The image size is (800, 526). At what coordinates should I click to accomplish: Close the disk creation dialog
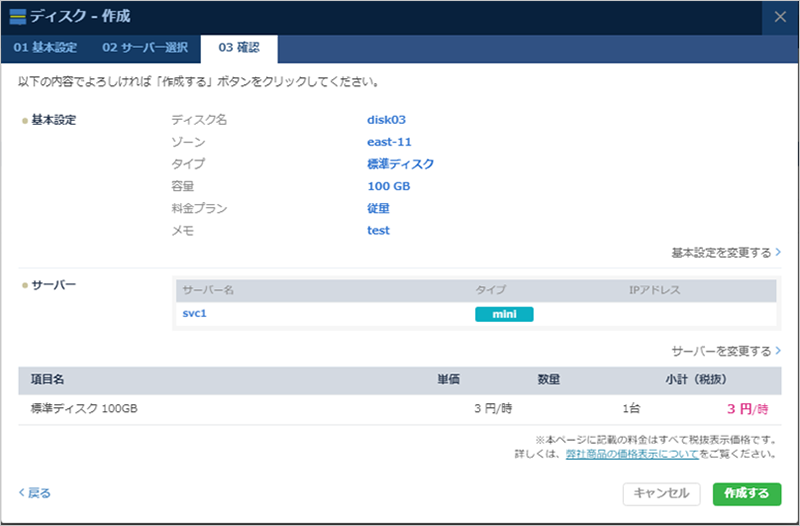780,17
